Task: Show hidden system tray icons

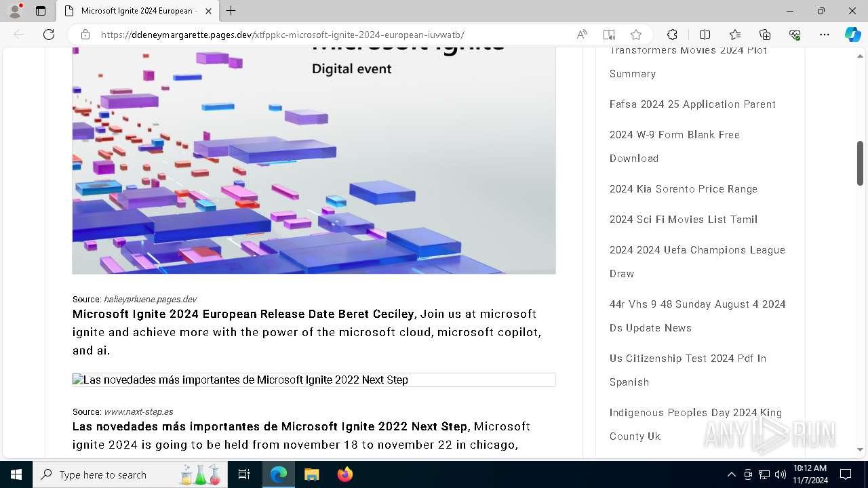Action: click(731, 474)
